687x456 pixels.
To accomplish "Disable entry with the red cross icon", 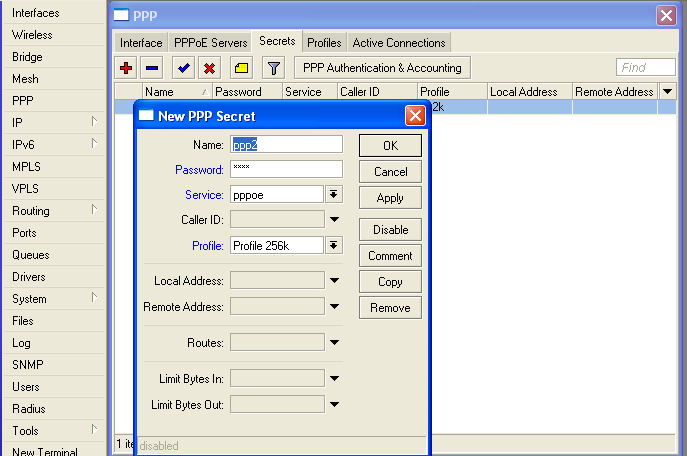I will (209, 68).
